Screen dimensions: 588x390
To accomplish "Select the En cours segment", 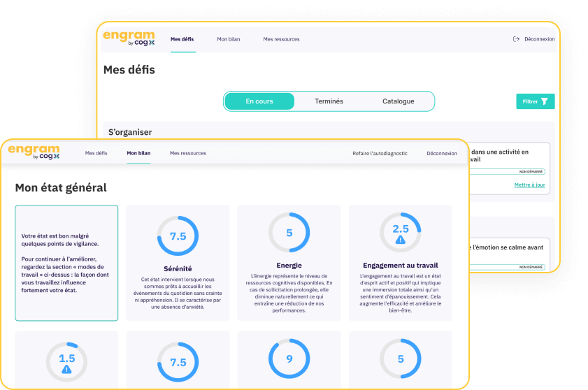I will coord(259,101).
